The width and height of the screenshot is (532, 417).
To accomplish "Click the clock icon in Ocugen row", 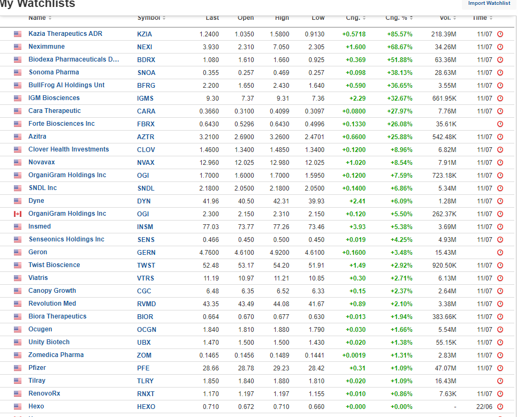I will point(500,329).
